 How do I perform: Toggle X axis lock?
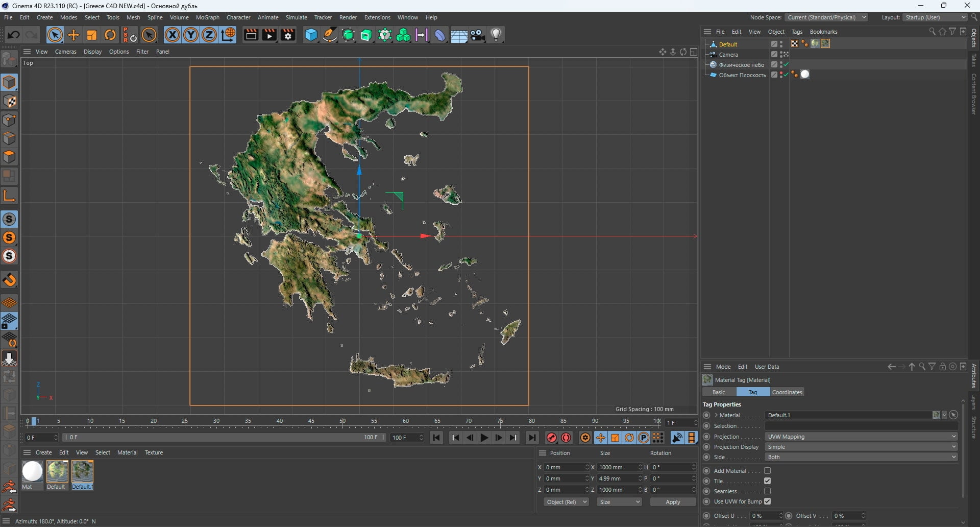pyautogui.click(x=173, y=35)
